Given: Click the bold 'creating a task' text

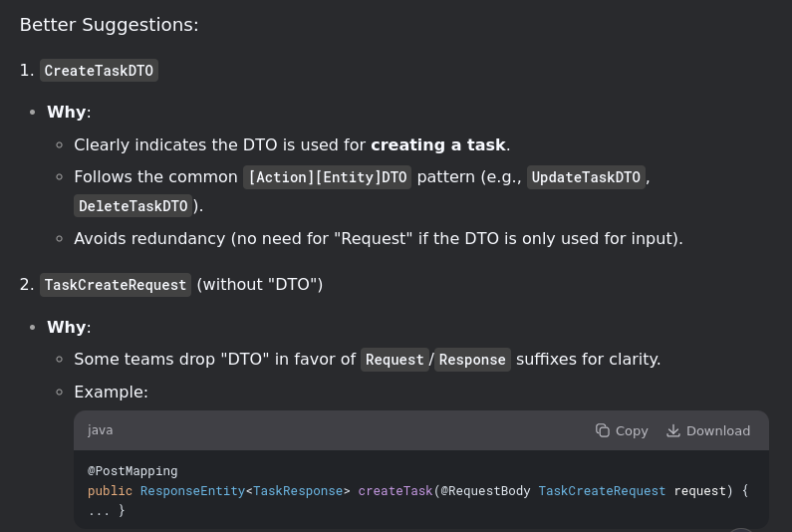Looking at the screenshot, I should click(438, 145).
